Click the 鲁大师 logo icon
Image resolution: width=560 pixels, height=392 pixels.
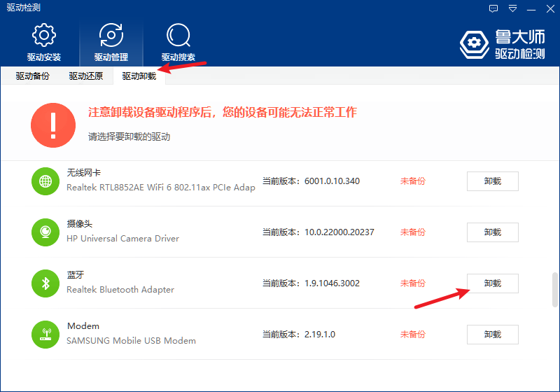tap(475, 44)
